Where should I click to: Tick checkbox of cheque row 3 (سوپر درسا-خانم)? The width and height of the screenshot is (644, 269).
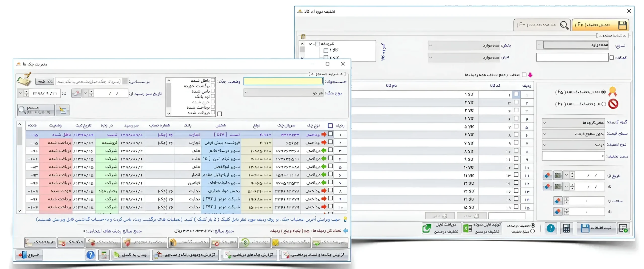pyautogui.click(x=331, y=150)
